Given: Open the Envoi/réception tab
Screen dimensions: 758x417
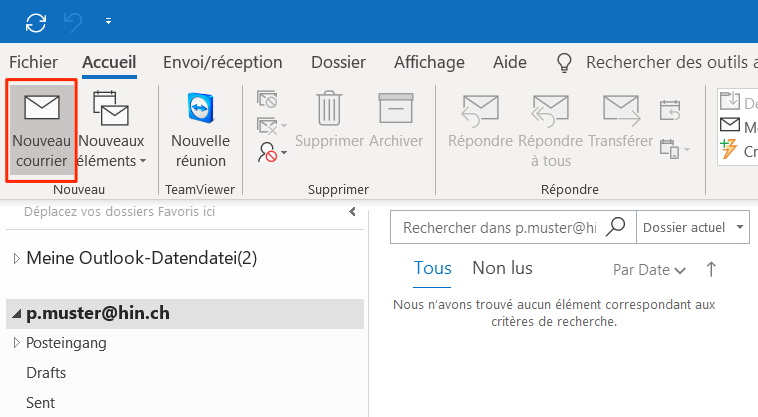Looking at the screenshot, I should (x=222, y=62).
